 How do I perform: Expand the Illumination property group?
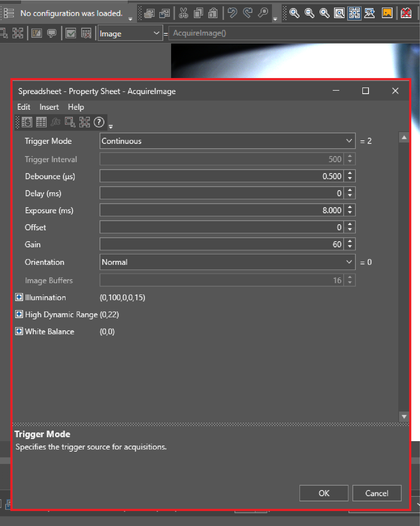point(19,297)
